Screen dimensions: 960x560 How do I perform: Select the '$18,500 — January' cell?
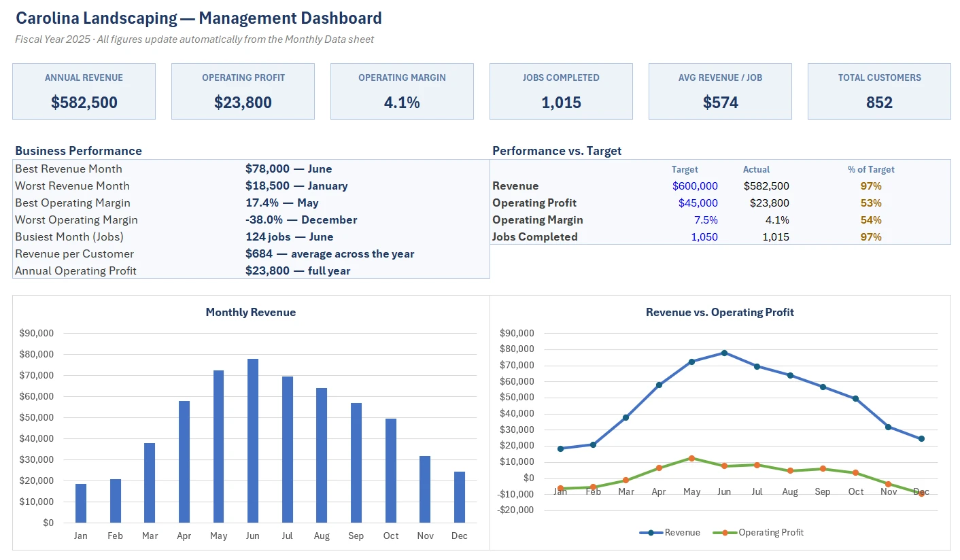pos(296,186)
